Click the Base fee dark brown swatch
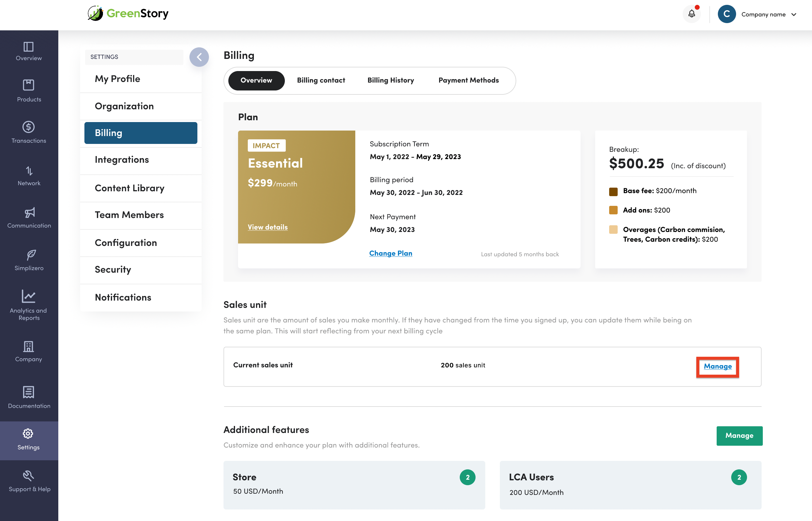812x521 pixels. [x=613, y=192]
